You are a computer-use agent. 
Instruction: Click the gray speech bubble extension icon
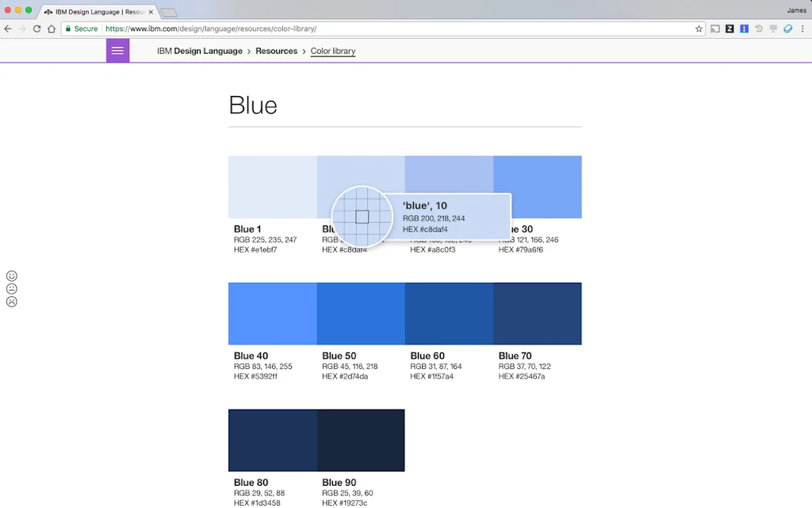773,29
